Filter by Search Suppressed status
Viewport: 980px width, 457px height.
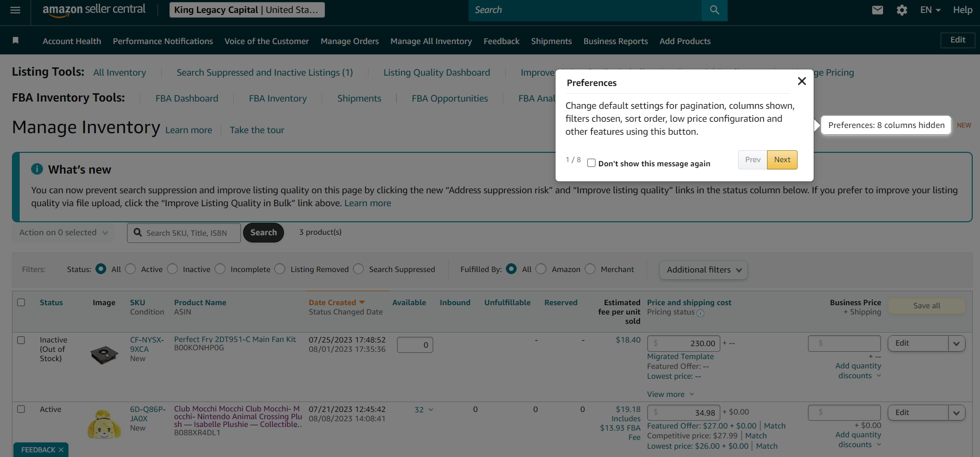359,268
